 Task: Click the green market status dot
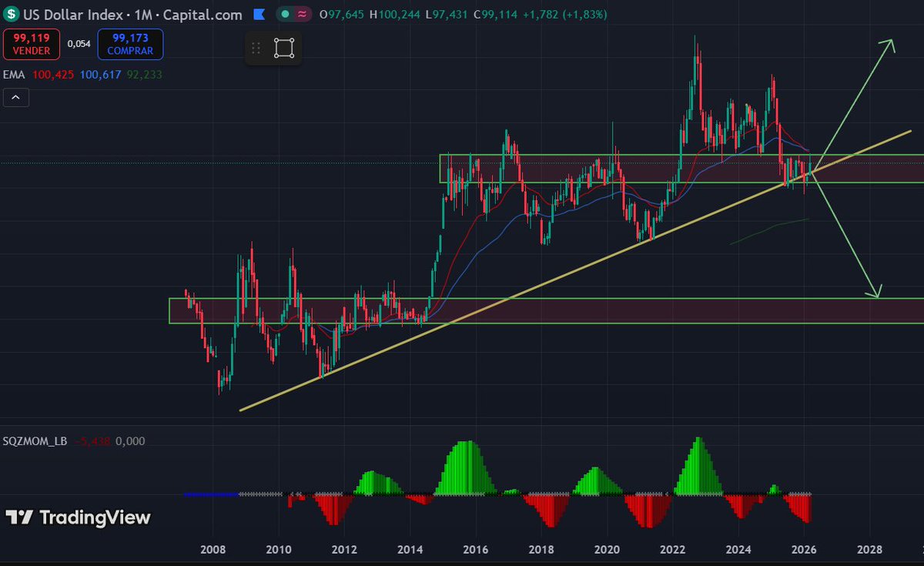[285, 14]
